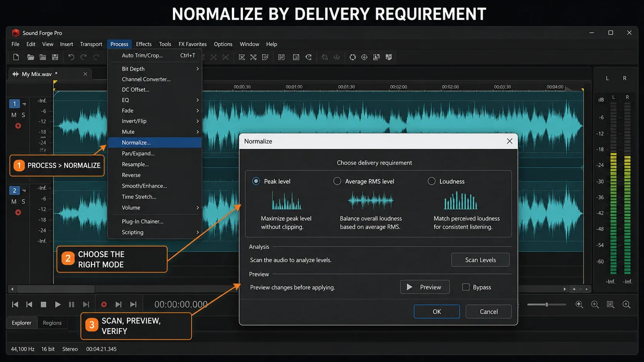Click the Cancel button
Screen dimensions: 644x362
(488, 312)
